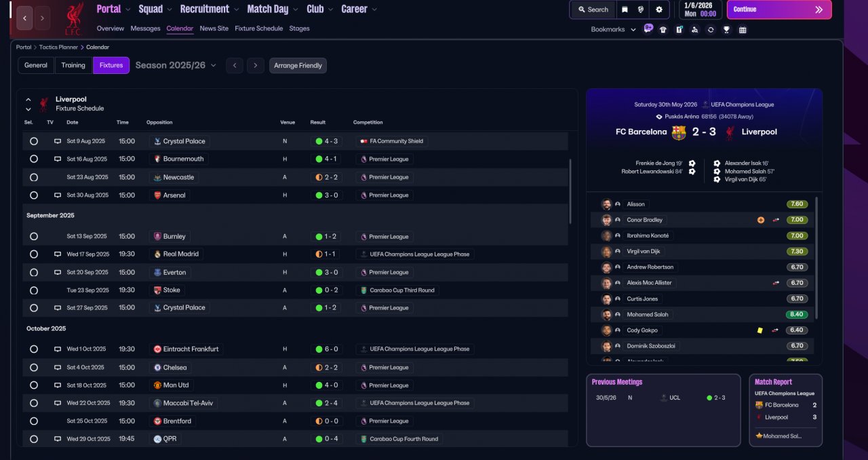Click Conor Bradley's injury orange plus icon
868x460 pixels.
click(761, 220)
